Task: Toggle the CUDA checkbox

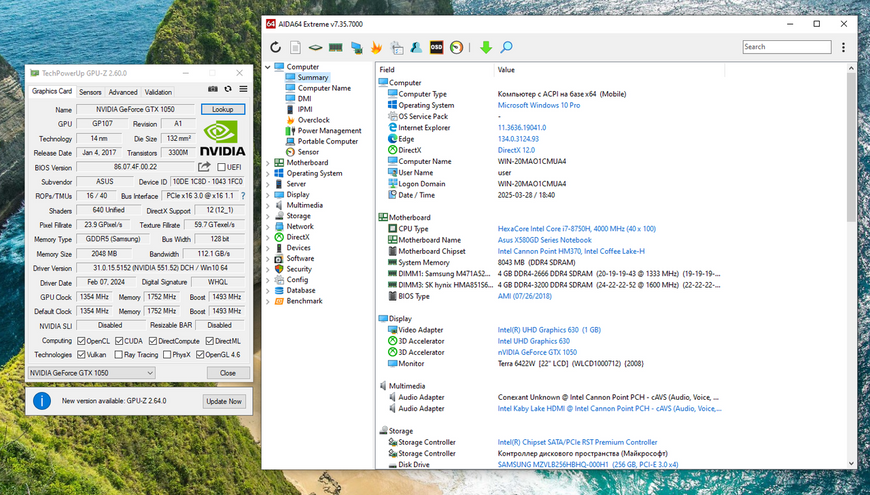Action: pyautogui.click(x=119, y=341)
